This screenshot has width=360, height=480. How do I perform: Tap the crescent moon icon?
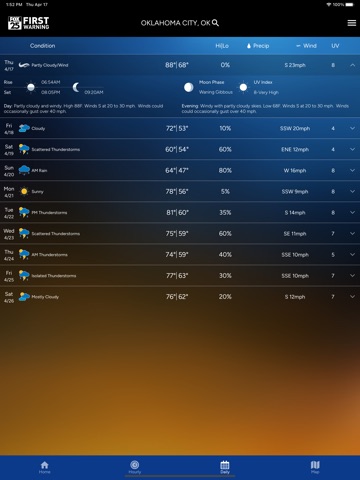point(76,87)
